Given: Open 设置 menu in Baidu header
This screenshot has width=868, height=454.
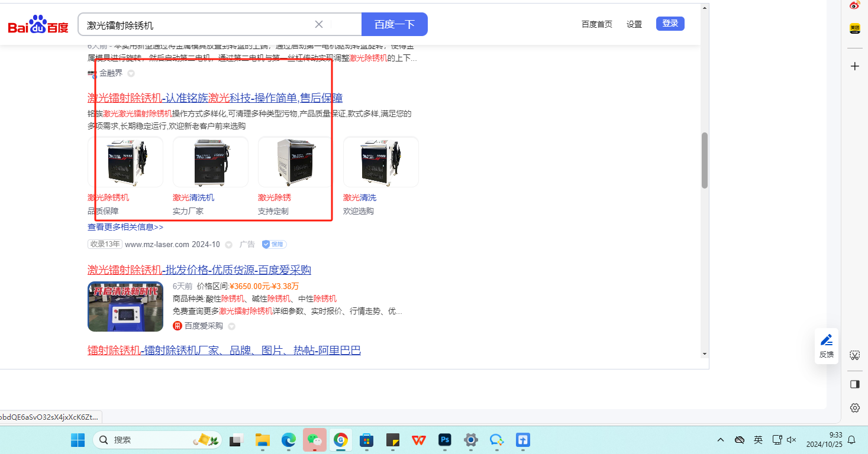Looking at the screenshot, I should [634, 24].
